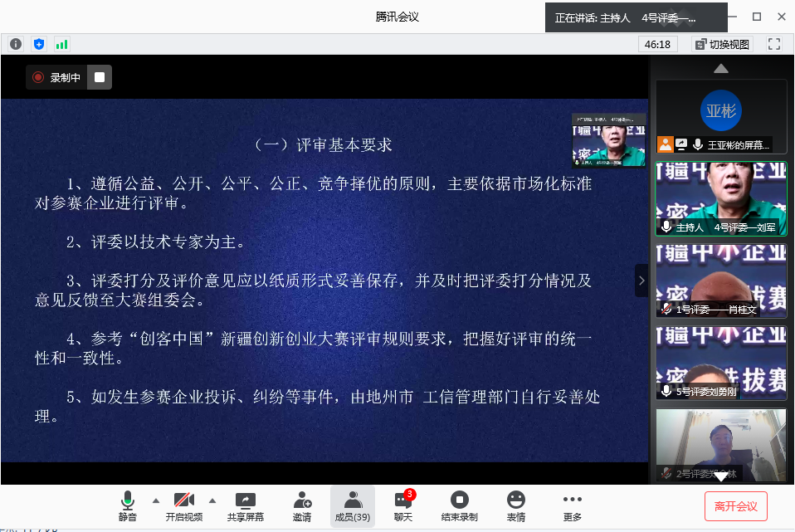Toggle the microphone Mute (静音) button

[x=127, y=506]
